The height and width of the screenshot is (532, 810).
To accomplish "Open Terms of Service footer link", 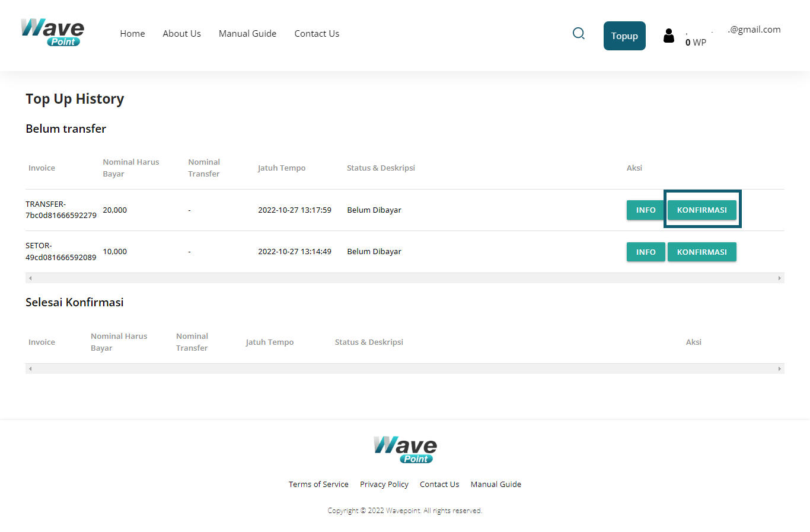I will click(x=318, y=485).
